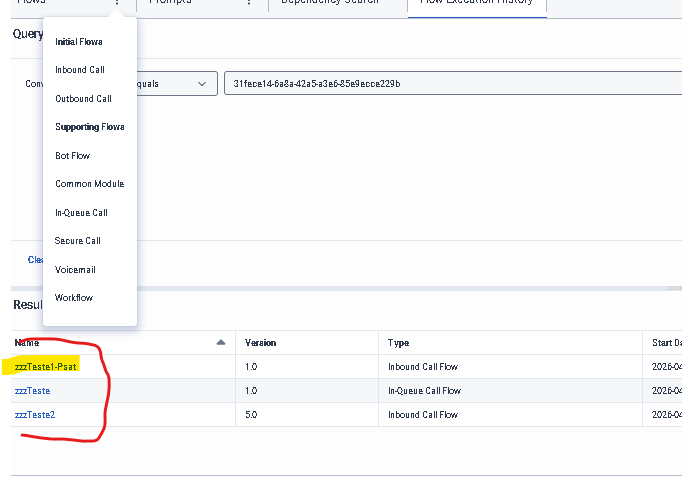Select Inbound Call from the menu
682x478 pixels.
pyautogui.click(x=80, y=70)
